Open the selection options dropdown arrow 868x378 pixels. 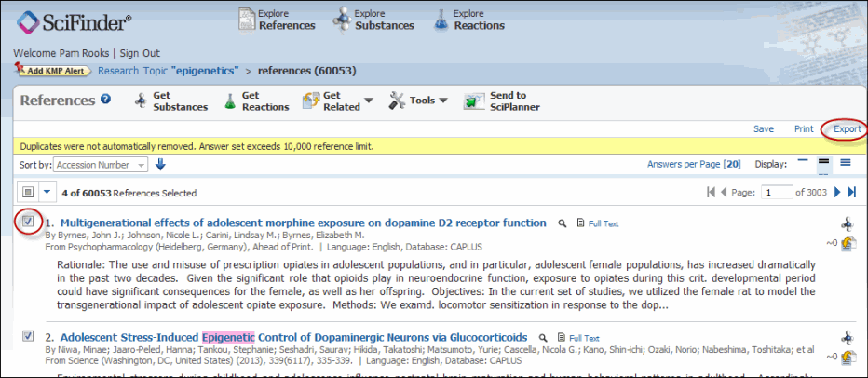click(x=47, y=192)
